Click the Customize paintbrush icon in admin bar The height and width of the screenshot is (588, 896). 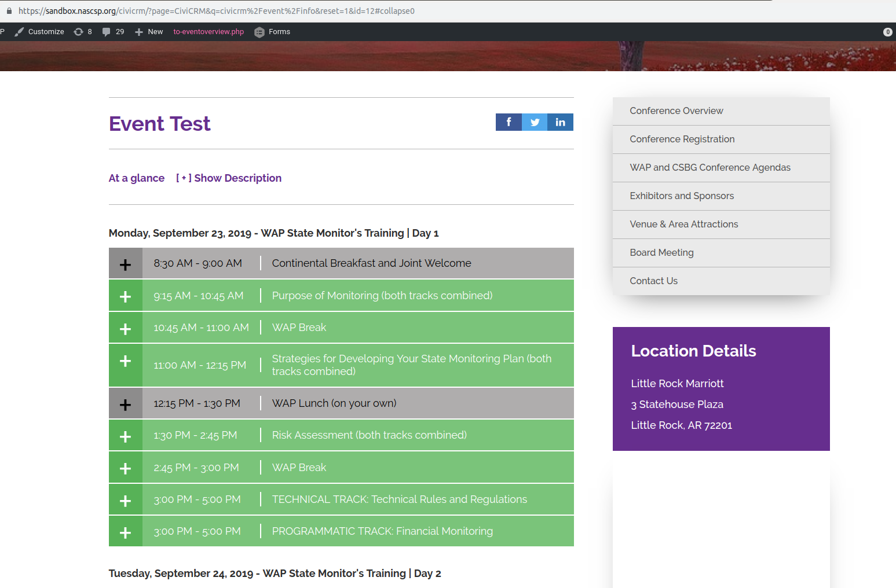tap(20, 32)
